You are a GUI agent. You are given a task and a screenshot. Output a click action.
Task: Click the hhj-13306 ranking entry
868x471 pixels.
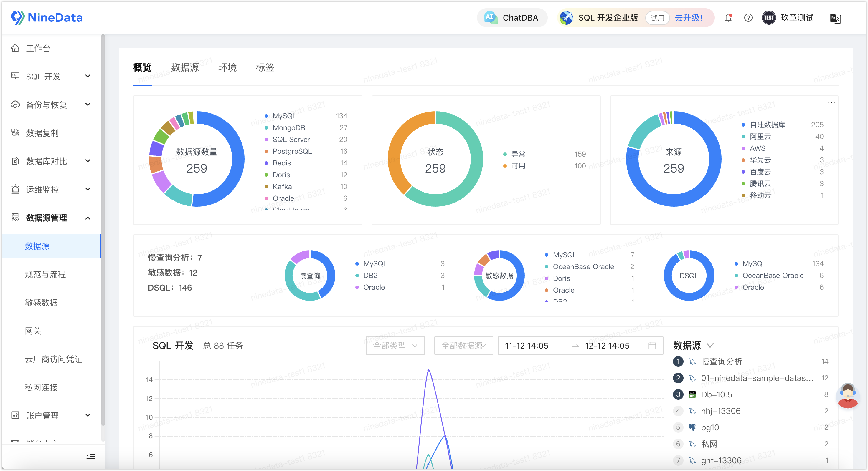click(x=750, y=411)
